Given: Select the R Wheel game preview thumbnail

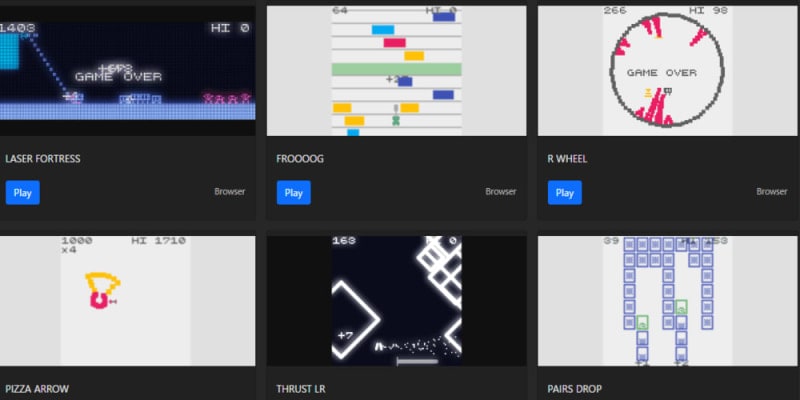Looking at the screenshot, I should pyautogui.click(x=667, y=70).
